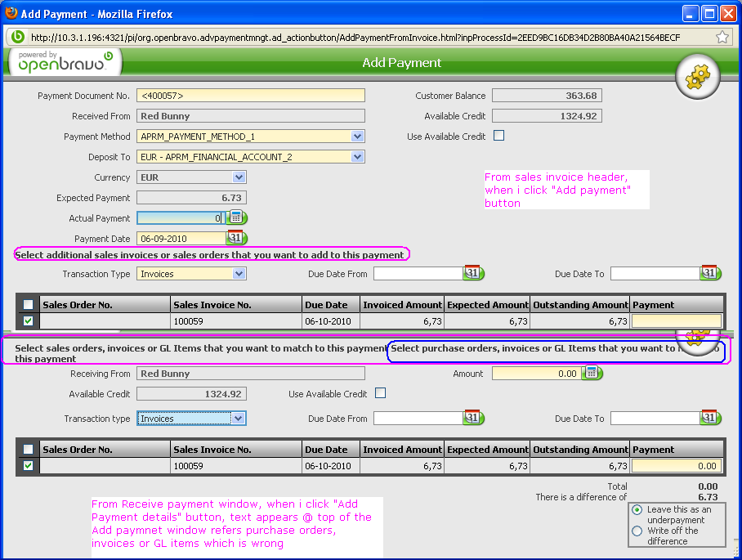This screenshot has width=742, height=560.
Task: Open the Deposit To account dropdown
Action: click(x=357, y=157)
